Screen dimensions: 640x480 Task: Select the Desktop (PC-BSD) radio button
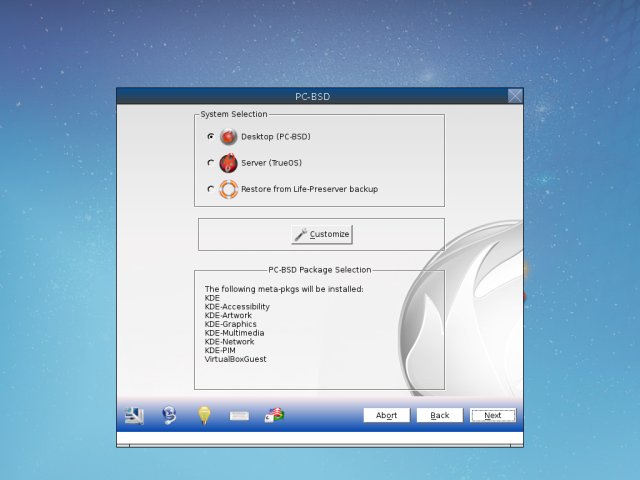[x=211, y=136]
